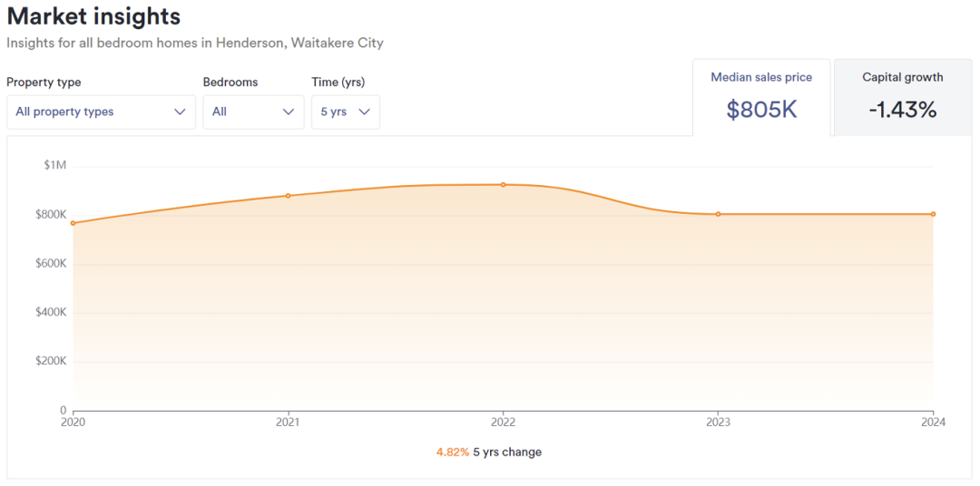
Task: Click the 2022 x-axis label
Action: pyautogui.click(x=504, y=422)
